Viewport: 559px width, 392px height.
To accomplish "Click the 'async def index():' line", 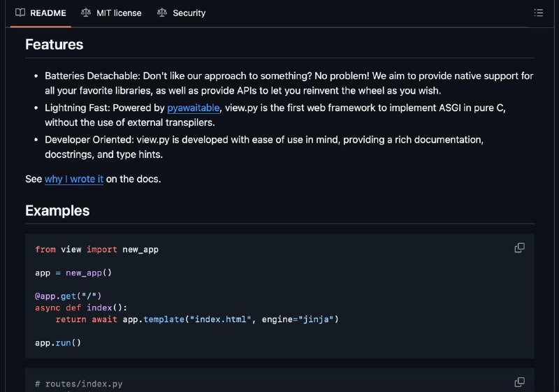I will [x=81, y=307].
